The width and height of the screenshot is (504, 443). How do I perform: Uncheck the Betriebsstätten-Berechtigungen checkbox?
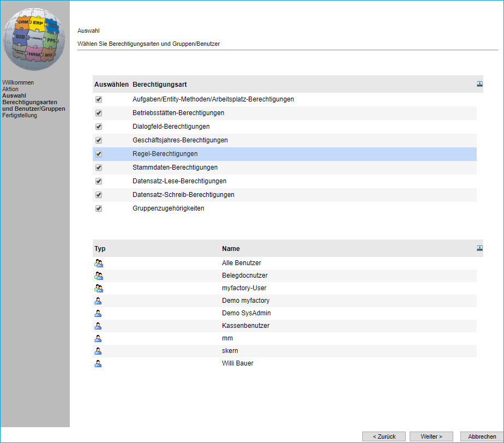(99, 113)
